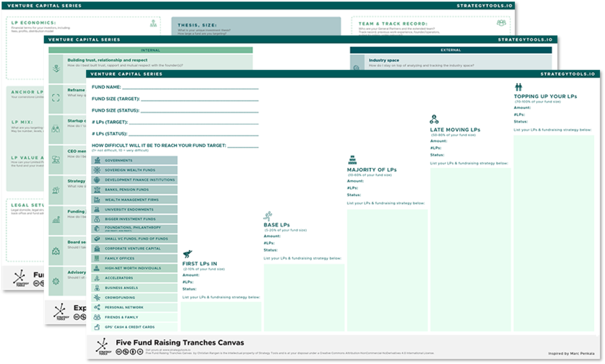Click the Majority of LPs stack icon
605x364 pixels.
[x=352, y=160]
